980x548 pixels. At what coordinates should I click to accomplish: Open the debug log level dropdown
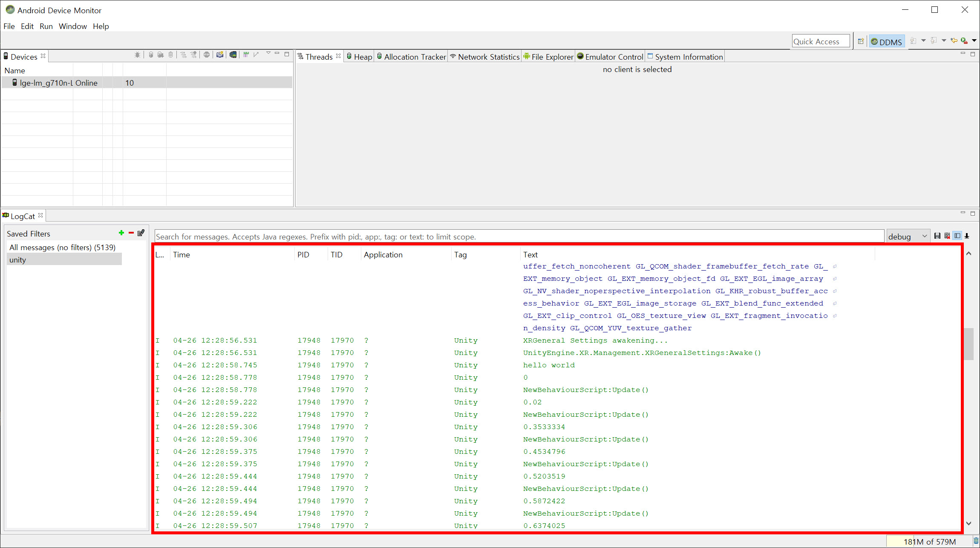click(908, 237)
